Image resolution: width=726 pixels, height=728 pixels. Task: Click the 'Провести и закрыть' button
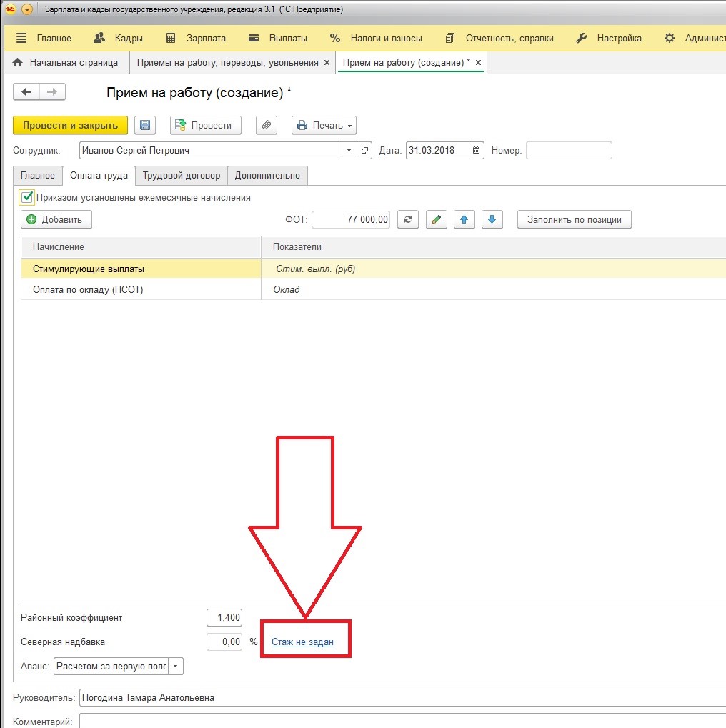click(x=70, y=125)
